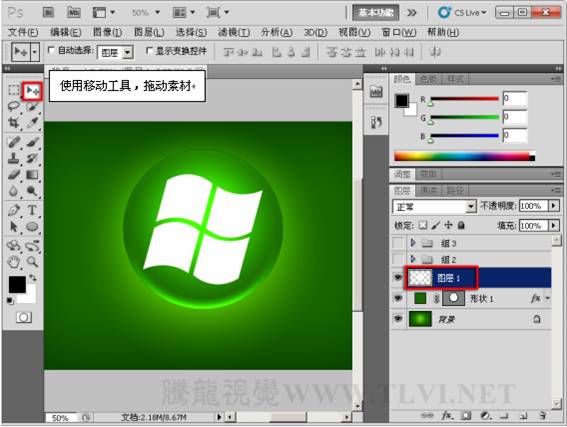The height and width of the screenshot is (427, 567).
Task: Select the Ellipse shape tool
Action: click(x=32, y=227)
